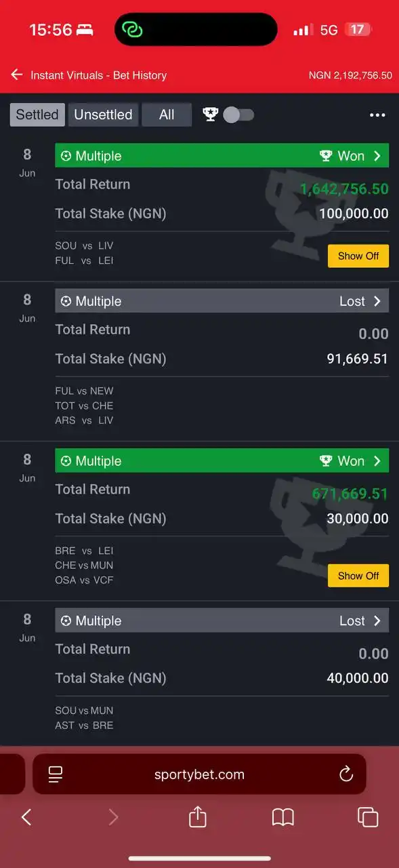Expand the Lost bet staking 91,669.51
The width and height of the screenshot is (399, 868).
(x=222, y=301)
